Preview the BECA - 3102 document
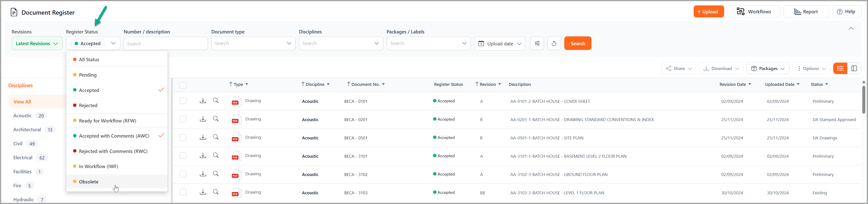868x204 pixels. [x=216, y=174]
